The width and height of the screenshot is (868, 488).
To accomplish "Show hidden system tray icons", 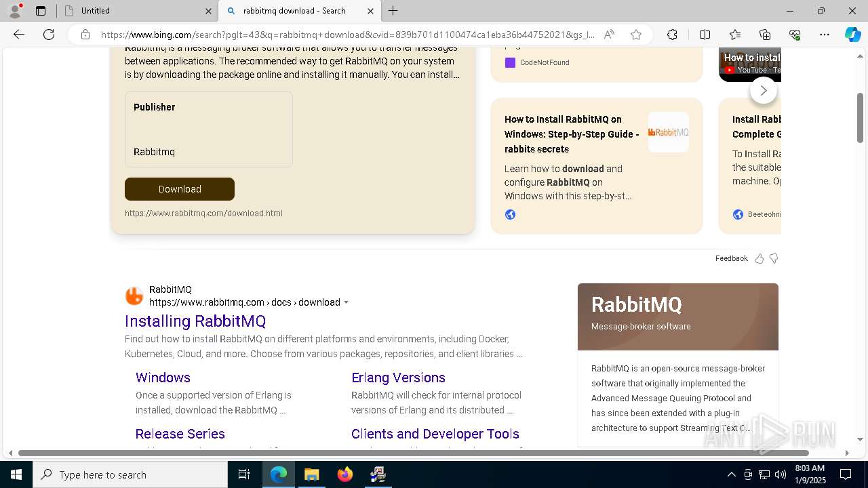I will click(731, 474).
